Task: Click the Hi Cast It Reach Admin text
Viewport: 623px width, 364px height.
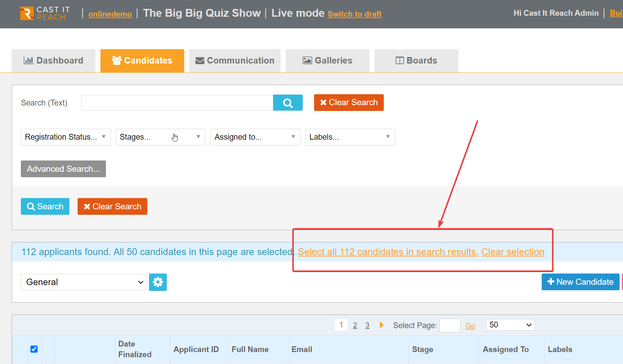Action: click(x=556, y=13)
